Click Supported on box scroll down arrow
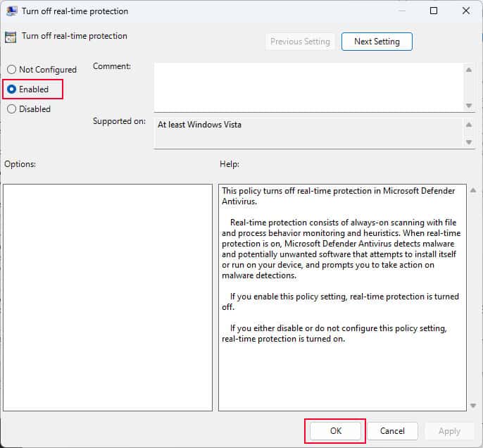 click(x=469, y=142)
